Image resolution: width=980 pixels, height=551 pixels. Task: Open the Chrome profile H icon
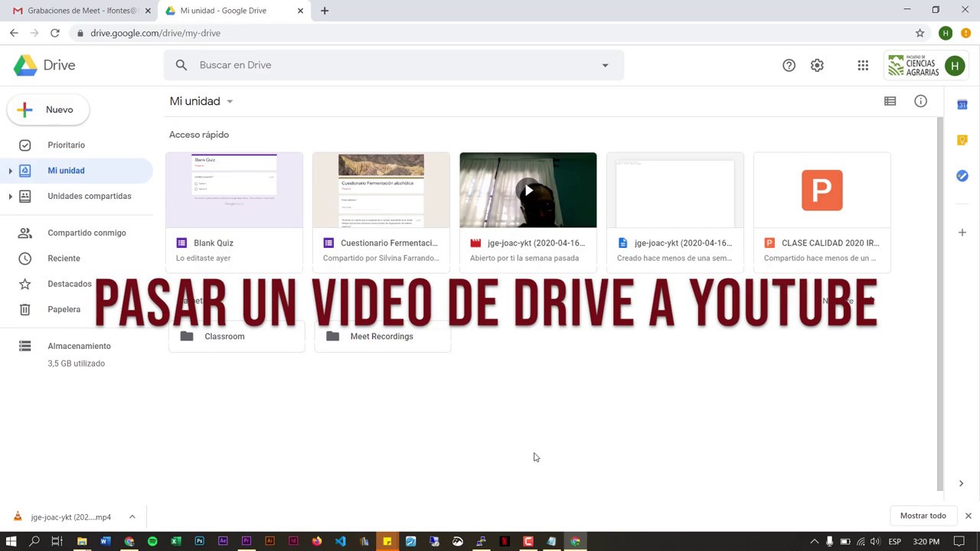point(946,33)
